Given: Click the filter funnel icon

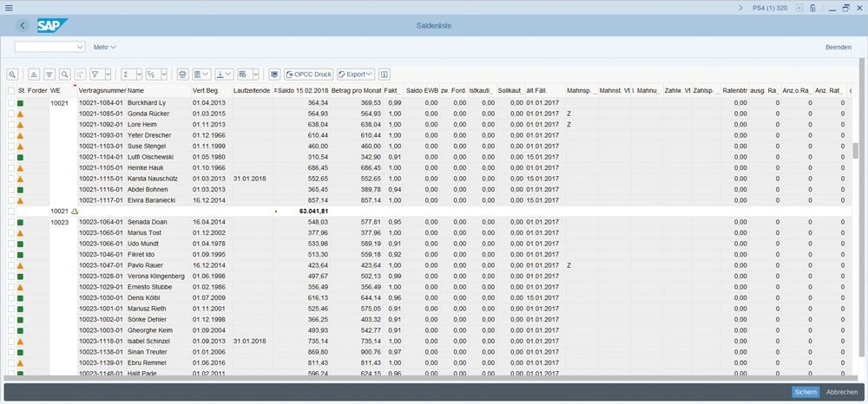Looking at the screenshot, I should 95,75.
